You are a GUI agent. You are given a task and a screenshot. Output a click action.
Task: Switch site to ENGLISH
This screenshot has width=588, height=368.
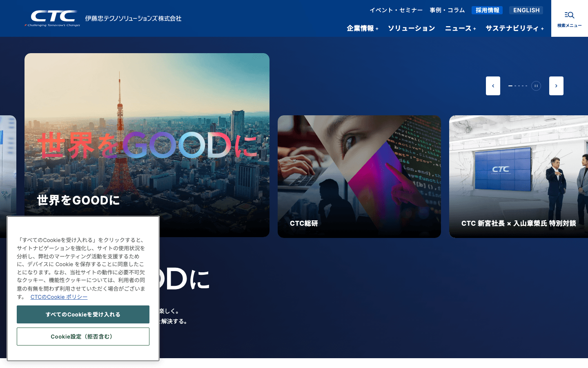(x=526, y=10)
